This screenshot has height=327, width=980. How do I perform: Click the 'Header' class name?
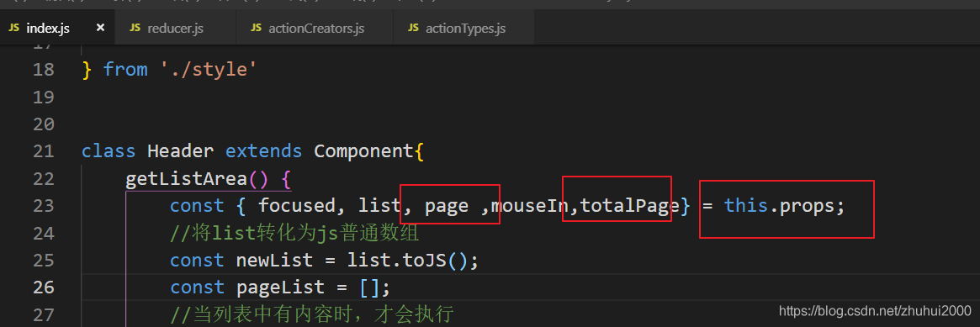click(181, 151)
